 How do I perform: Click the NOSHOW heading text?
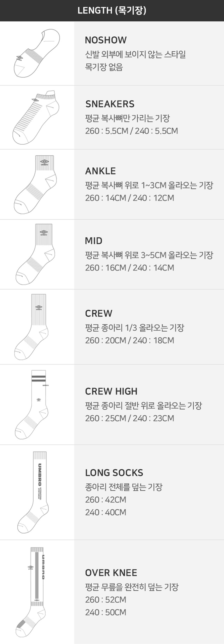click(106, 40)
